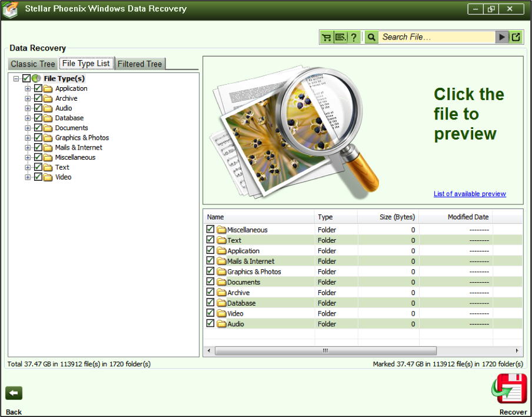Select the File Type(s) root label
532x417 pixels.
64,78
